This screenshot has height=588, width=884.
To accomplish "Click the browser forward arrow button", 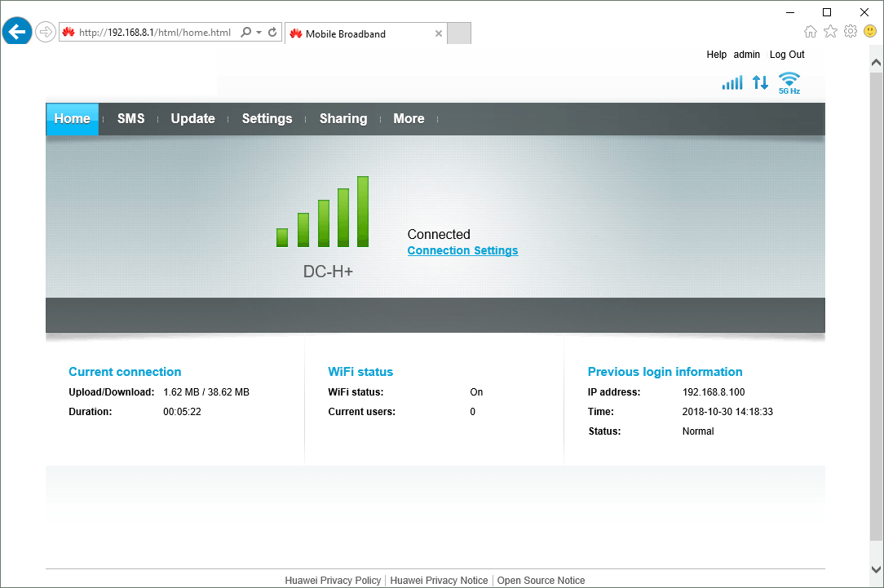I will (x=46, y=33).
